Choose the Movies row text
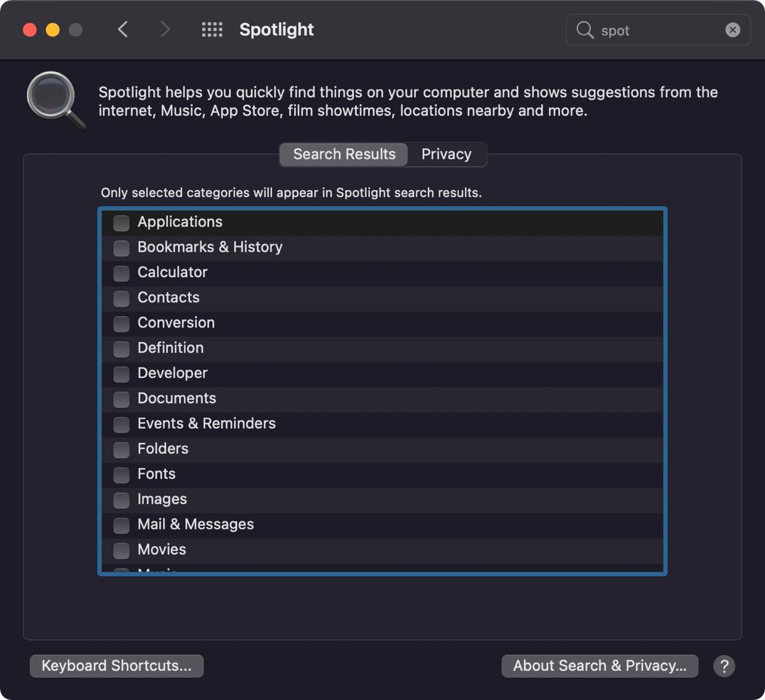 161,549
